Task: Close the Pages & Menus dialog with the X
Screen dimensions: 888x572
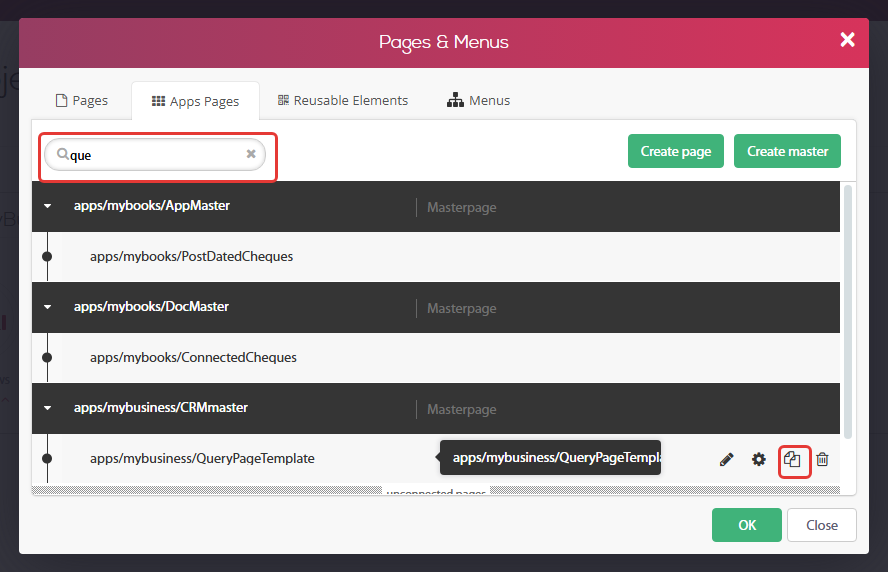Action: (x=847, y=40)
